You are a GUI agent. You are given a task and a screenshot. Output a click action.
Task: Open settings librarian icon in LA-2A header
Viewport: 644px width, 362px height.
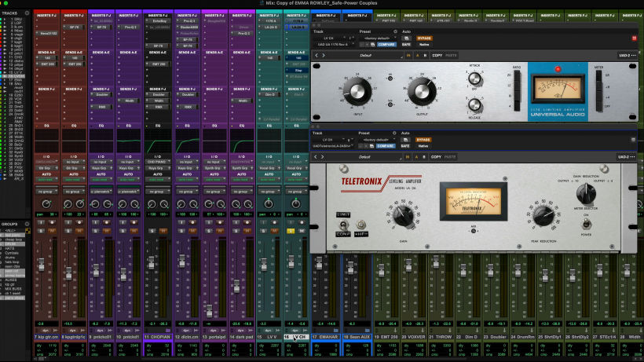371,146
